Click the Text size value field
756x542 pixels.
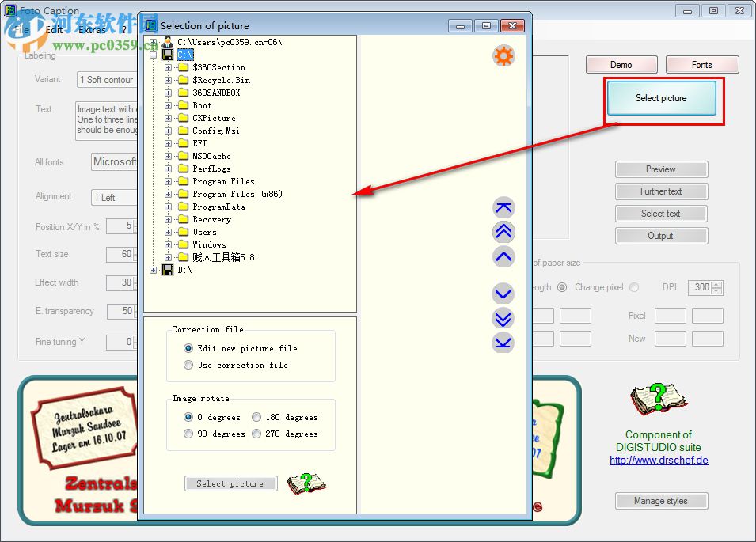pyautogui.click(x=121, y=254)
